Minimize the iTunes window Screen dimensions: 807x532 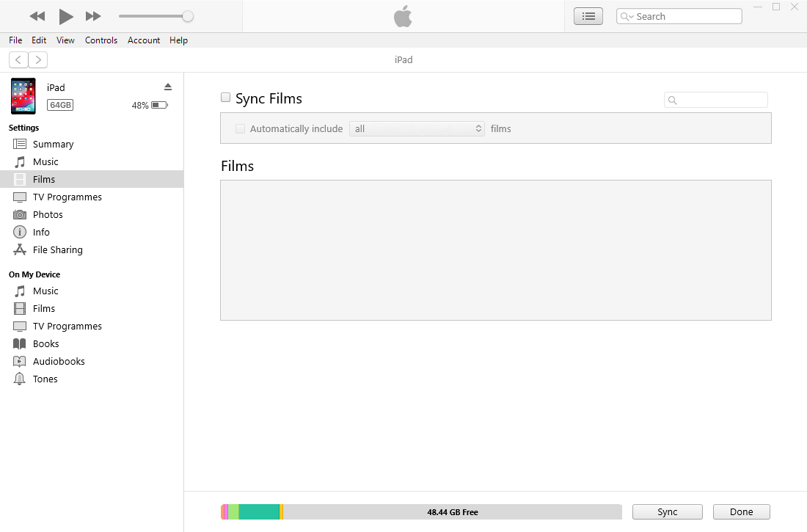tap(758, 7)
